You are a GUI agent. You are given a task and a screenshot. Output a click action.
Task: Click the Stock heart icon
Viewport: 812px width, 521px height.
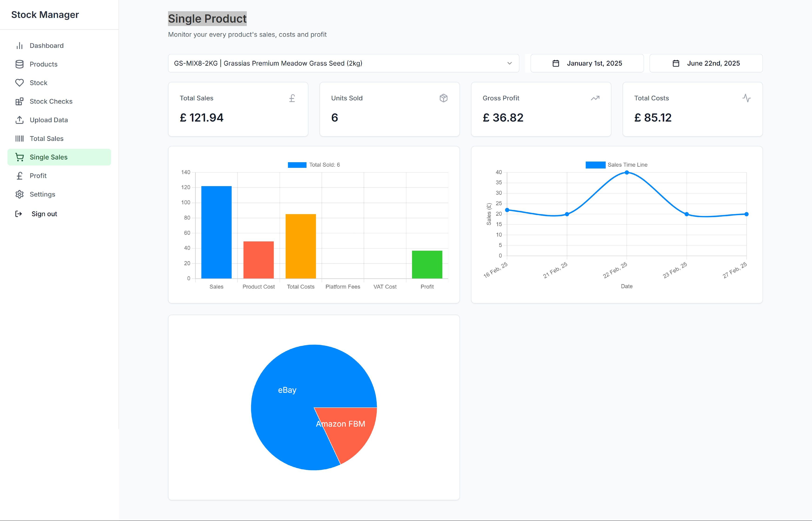tap(20, 83)
